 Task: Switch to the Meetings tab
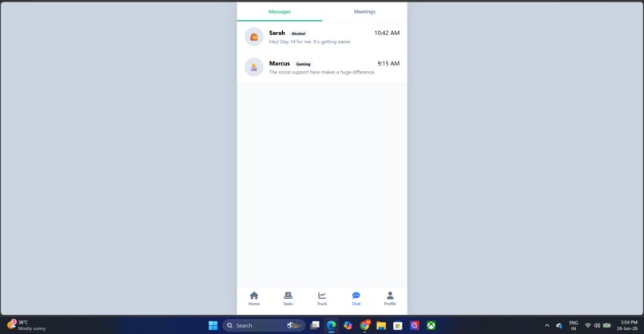click(x=364, y=11)
